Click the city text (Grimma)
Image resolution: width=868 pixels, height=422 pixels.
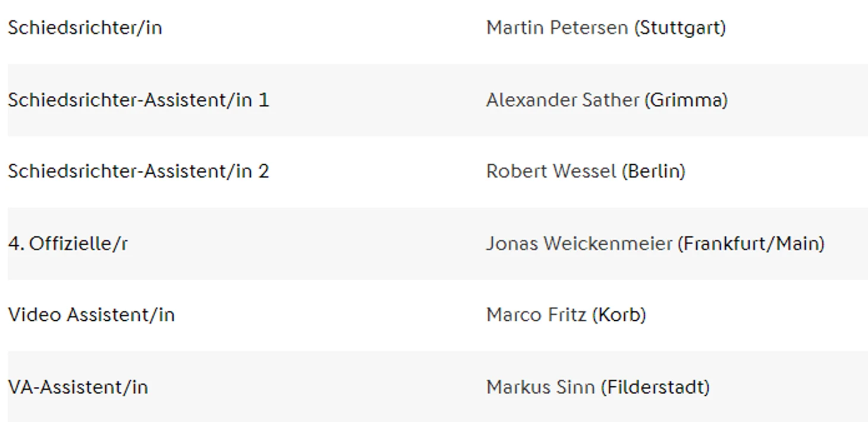point(685,100)
